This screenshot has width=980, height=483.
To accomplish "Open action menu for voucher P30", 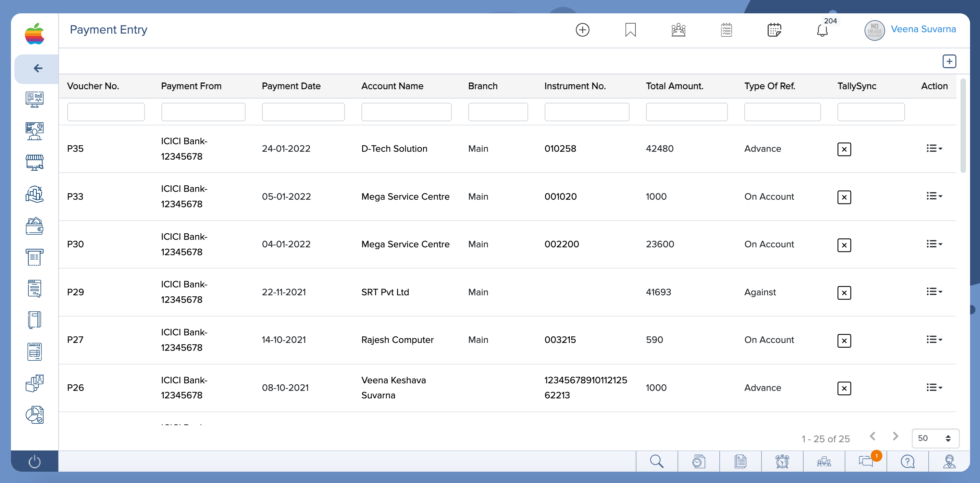I will pos(934,244).
